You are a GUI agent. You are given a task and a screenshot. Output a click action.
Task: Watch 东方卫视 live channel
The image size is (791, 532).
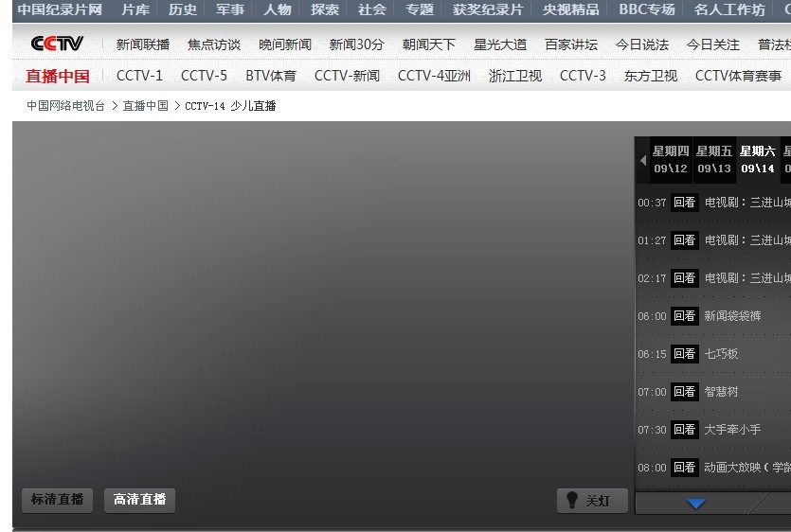(x=650, y=76)
